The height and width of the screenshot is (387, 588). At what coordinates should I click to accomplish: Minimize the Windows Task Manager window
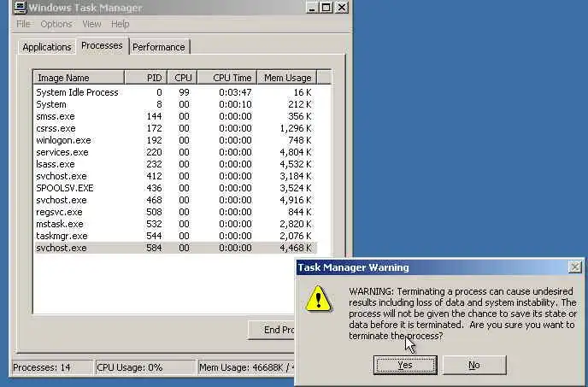tap(313, 8)
